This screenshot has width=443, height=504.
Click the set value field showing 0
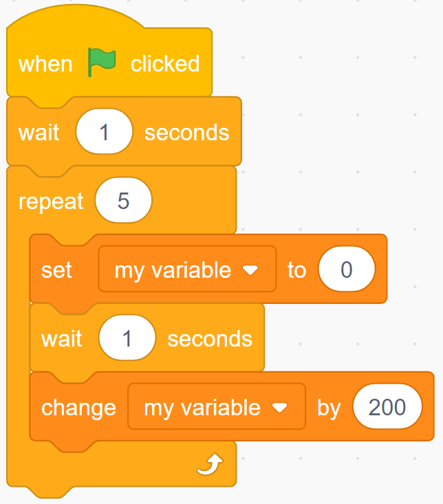(347, 270)
